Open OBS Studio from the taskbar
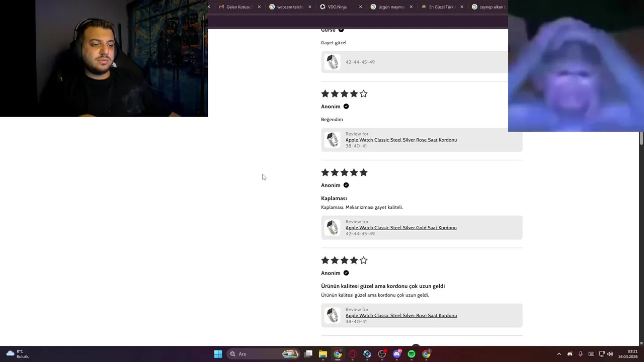Viewport: 644px width, 362px height. pyautogui.click(x=382, y=354)
